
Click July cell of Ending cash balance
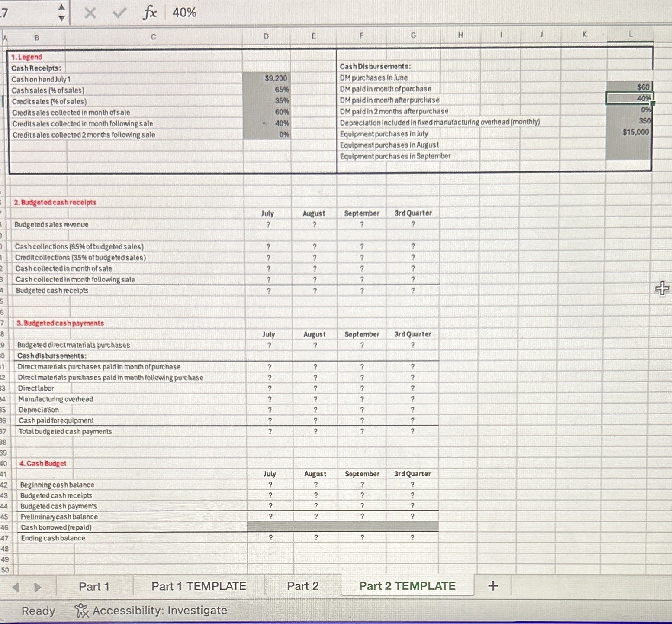coord(270,537)
